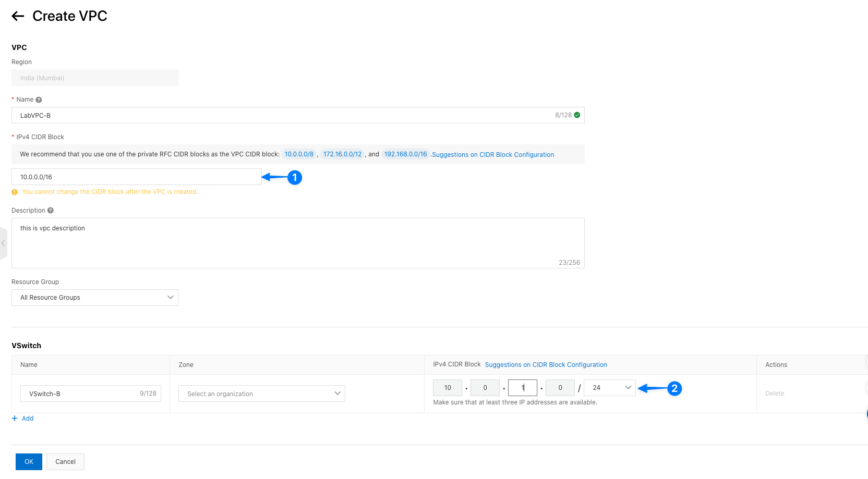Click into the VPC Name field

tap(282, 115)
